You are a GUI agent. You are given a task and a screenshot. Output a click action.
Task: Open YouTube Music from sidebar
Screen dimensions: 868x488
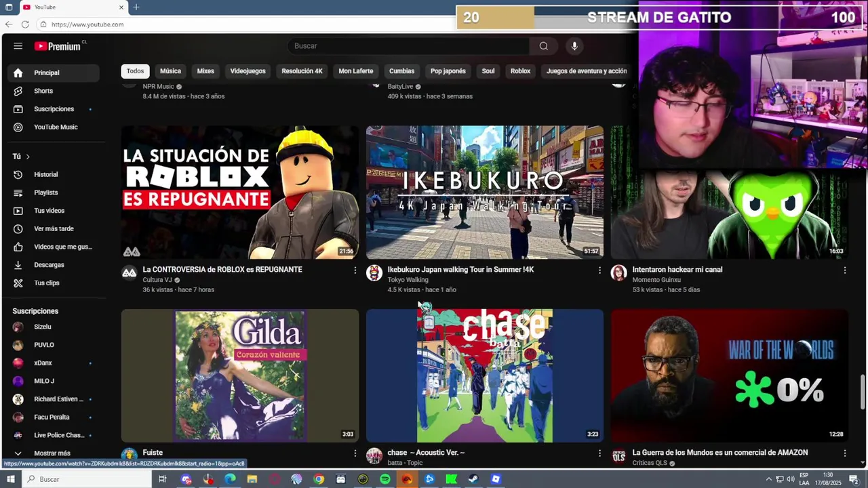(54, 127)
